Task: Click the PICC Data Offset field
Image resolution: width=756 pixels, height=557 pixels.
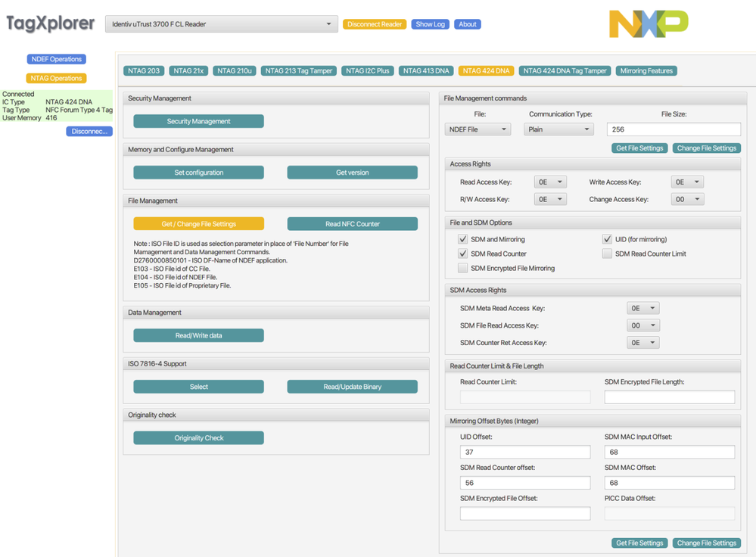Action: tap(669, 514)
